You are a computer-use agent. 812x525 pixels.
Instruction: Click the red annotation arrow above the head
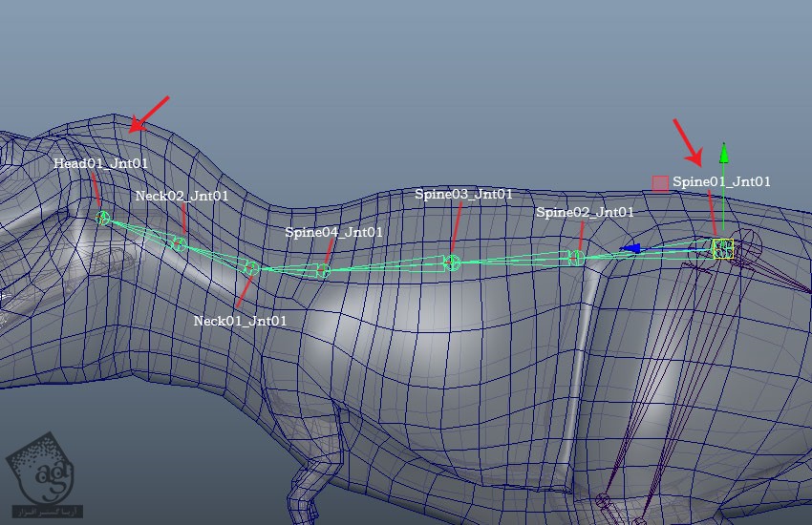149,114
